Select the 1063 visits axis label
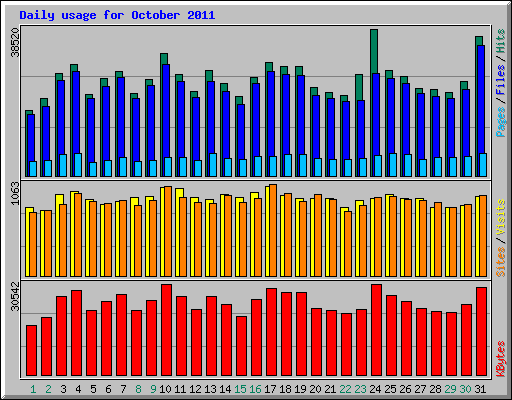 [x=15, y=193]
